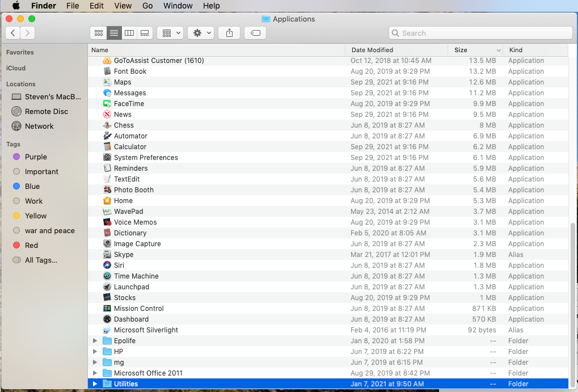Image resolution: width=578 pixels, height=392 pixels.
Task: Expand the mg folder
Action: pos(95,362)
